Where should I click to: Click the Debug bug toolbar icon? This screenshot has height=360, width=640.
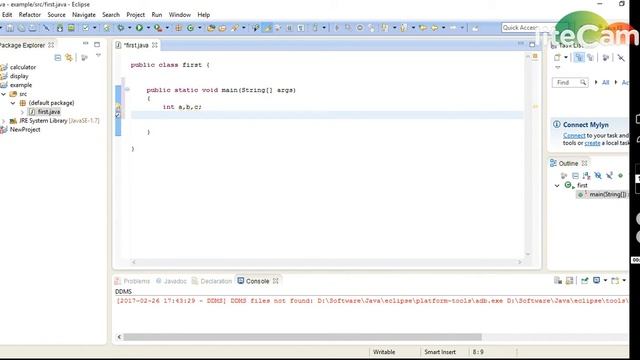pos(121,28)
